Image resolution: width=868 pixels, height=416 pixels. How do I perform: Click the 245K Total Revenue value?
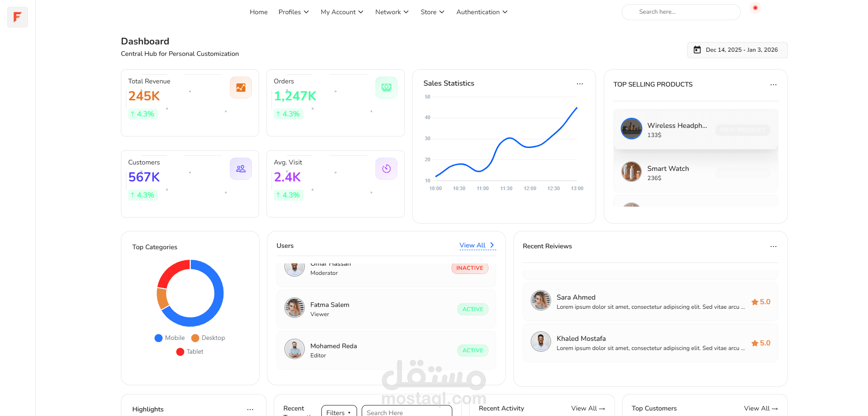[x=144, y=96]
